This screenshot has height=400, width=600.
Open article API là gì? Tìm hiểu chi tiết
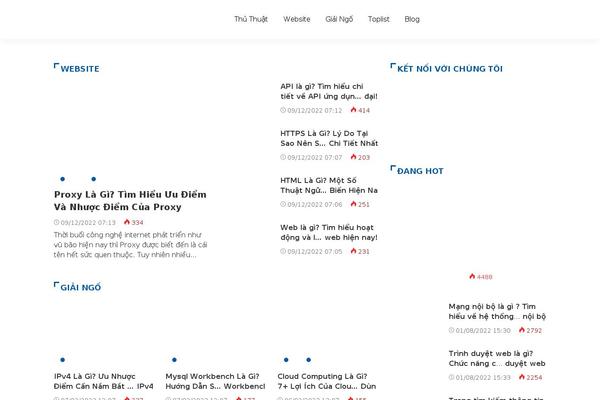tap(329, 91)
